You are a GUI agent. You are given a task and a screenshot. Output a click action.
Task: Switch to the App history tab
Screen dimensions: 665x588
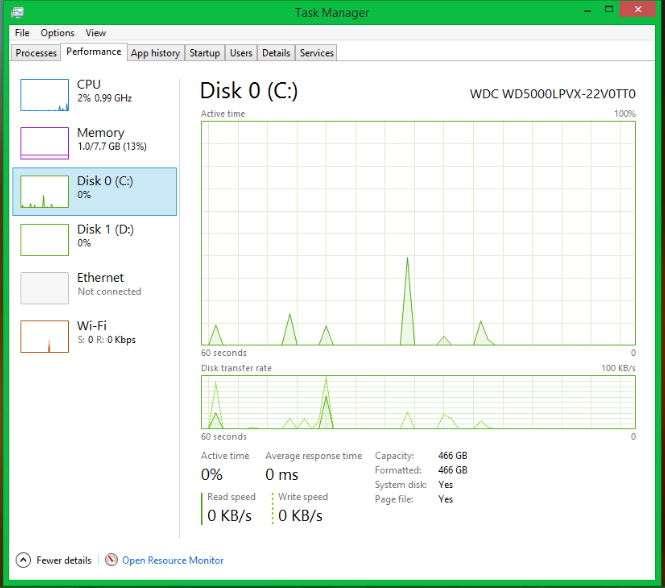point(155,53)
